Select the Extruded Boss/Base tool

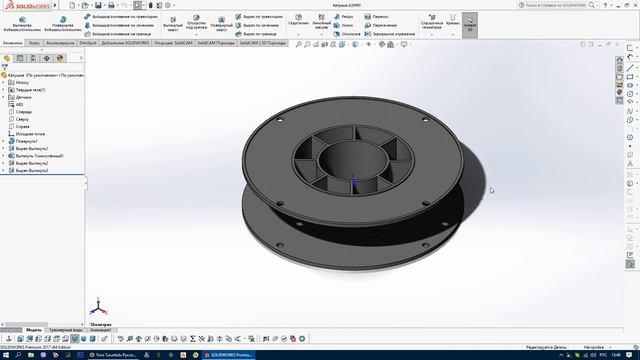22,24
